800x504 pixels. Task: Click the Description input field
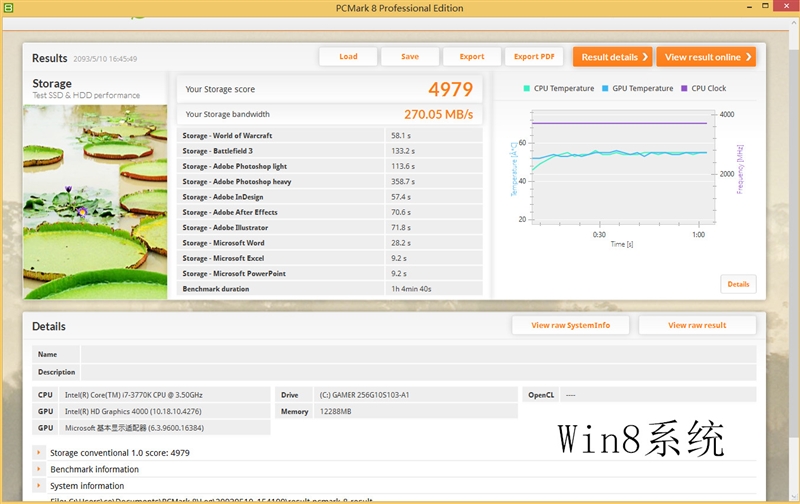pos(420,372)
